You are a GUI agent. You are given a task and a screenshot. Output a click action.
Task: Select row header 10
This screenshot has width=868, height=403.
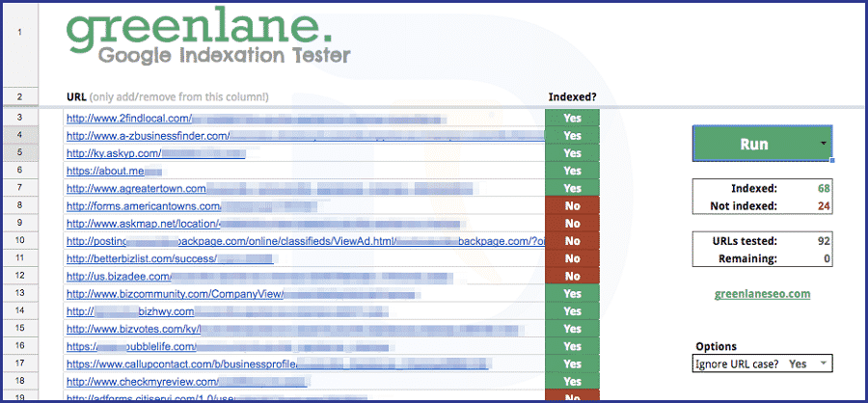tap(20, 241)
